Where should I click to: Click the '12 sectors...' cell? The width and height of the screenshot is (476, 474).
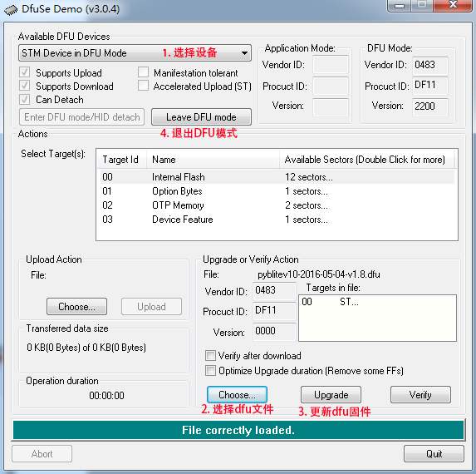coord(309,177)
